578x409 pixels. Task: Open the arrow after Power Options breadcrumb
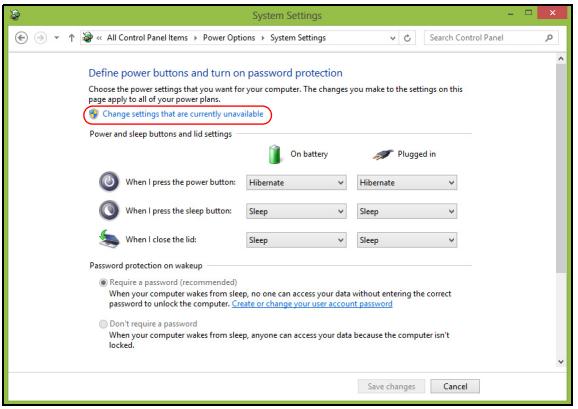263,38
